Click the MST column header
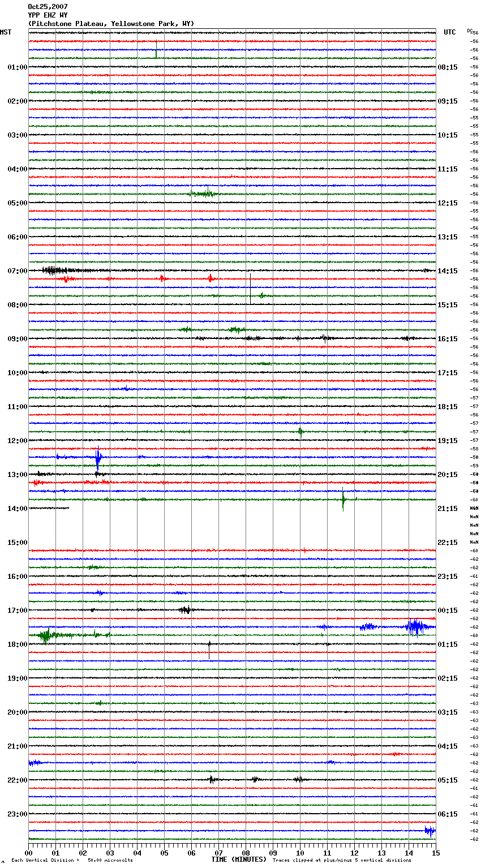The width and height of the screenshot is (481, 868). [x=6, y=32]
